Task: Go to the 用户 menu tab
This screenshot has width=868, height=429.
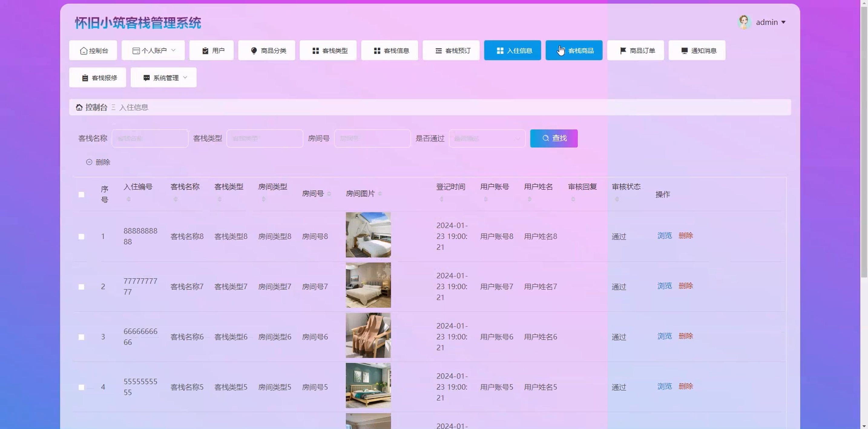Action: coord(212,51)
